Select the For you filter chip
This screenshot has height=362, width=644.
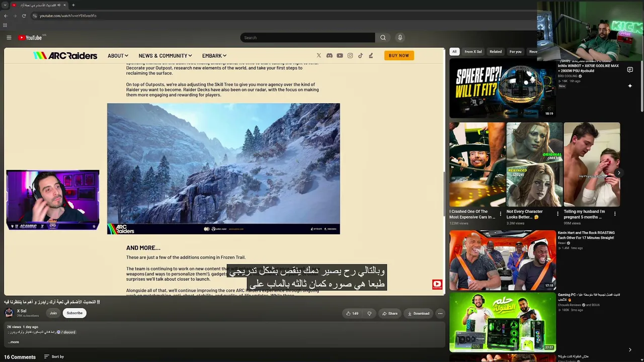(515, 51)
